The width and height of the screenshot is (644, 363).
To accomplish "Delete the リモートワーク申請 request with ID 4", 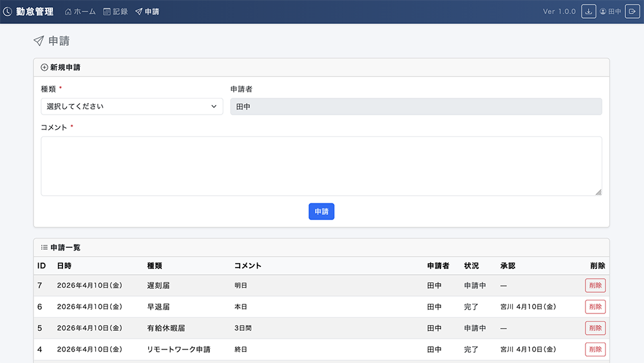I will pyautogui.click(x=595, y=349).
